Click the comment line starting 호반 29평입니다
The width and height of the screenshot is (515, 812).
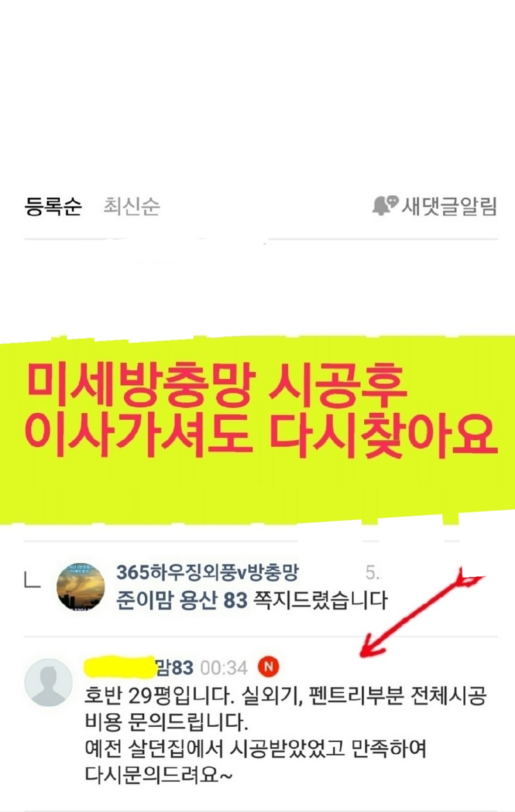pos(286,696)
